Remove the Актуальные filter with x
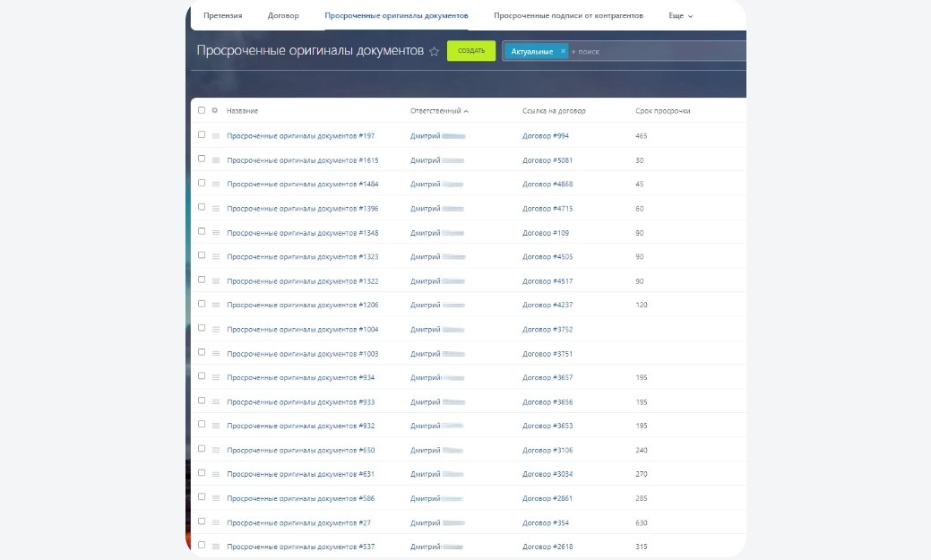This screenshot has height=560, width=931. click(x=563, y=51)
